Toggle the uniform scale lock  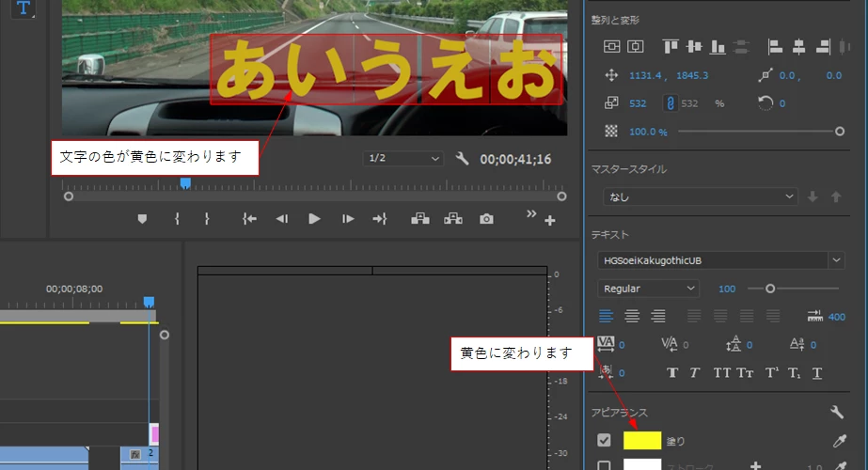670,103
